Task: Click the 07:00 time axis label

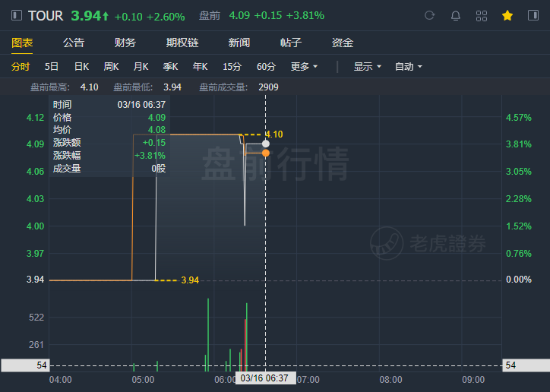Action: pyautogui.click(x=308, y=380)
